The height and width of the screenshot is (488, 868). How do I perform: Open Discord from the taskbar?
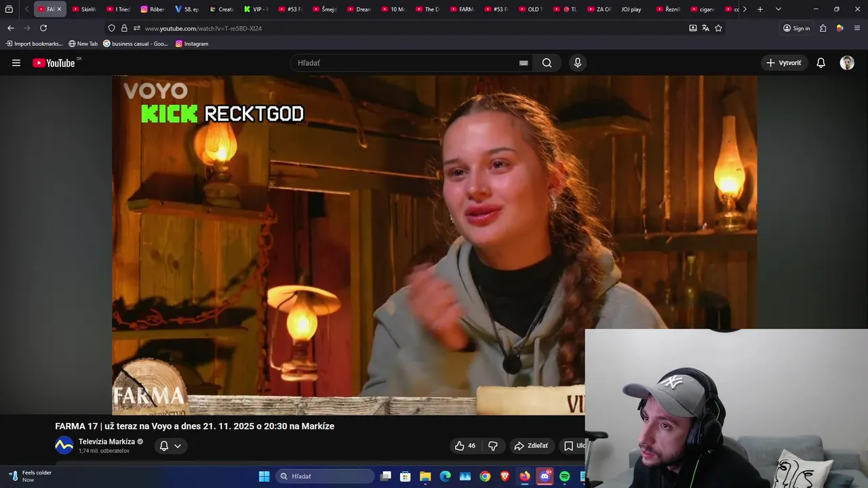click(x=545, y=476)
